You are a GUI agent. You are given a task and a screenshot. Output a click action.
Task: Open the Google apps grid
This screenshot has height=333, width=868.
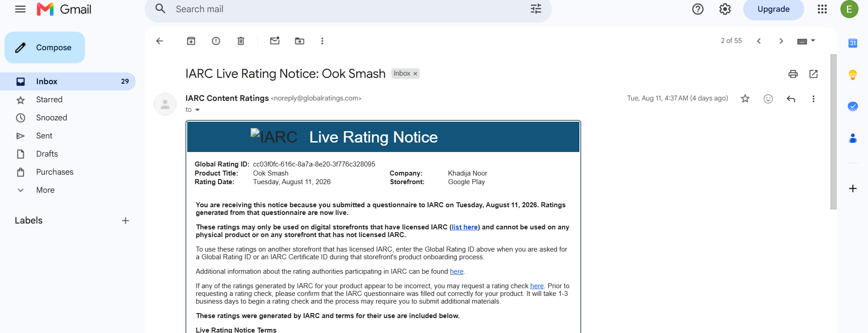tap(822, 9)
